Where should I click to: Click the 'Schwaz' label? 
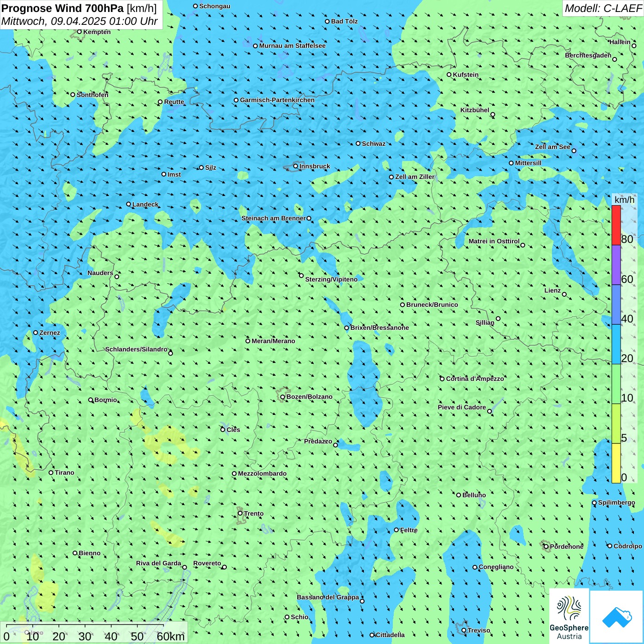point(374,144)
